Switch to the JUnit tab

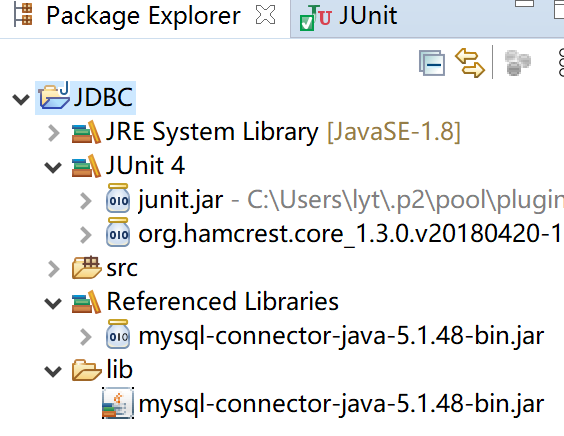click(349, 17)
